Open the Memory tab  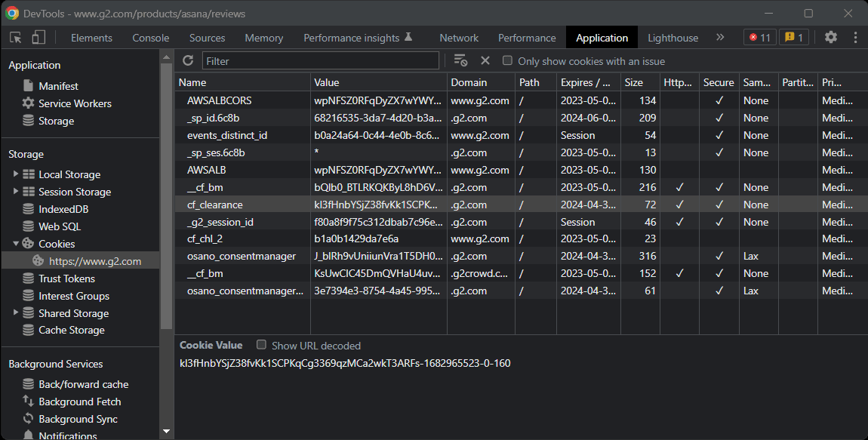coord(264,38)
